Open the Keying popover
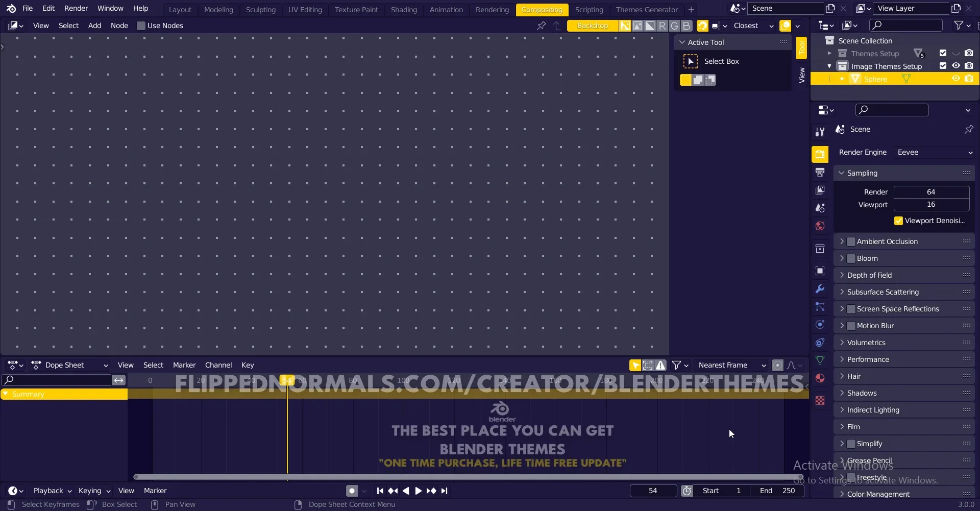Image resolution: width=980 pixels, height=511 pixels. point(94,491)
